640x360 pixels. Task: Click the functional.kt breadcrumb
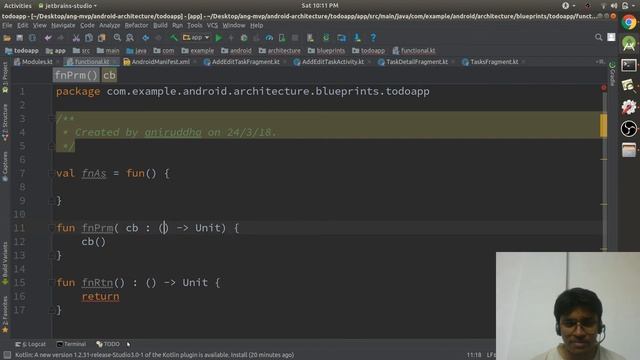point(414,51)
